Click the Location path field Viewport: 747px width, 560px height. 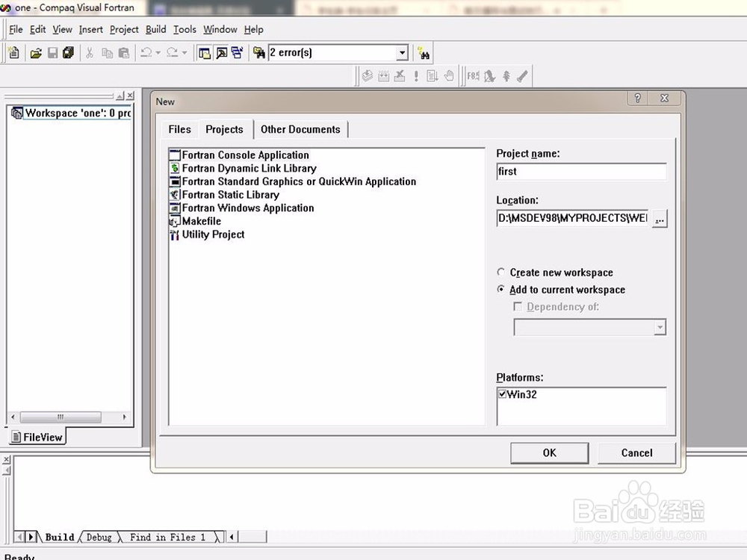pos(572,218)
